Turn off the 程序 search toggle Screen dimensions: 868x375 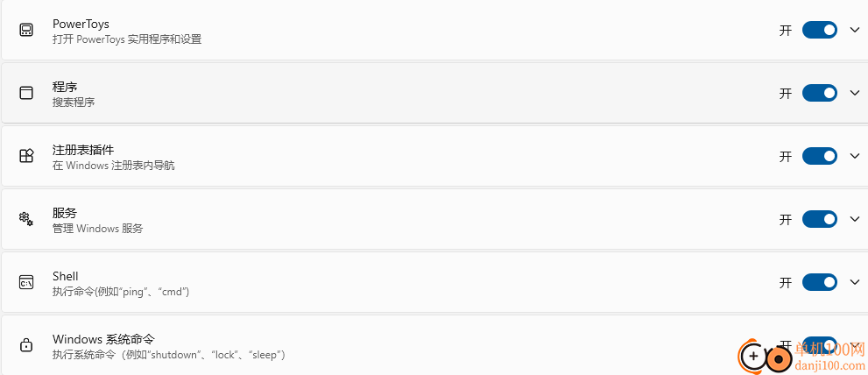tap(820, 93)
